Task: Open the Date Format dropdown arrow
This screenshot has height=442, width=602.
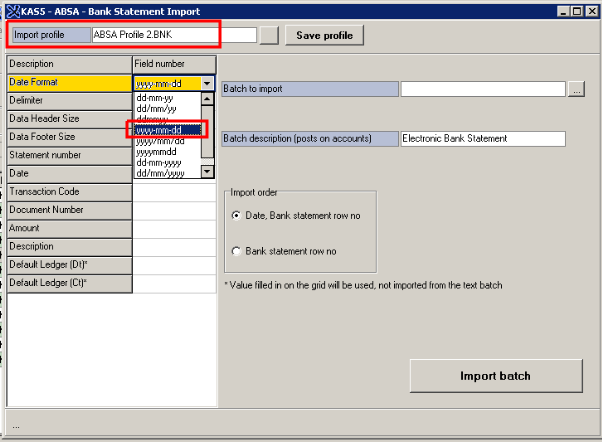Action: (207, 85)
